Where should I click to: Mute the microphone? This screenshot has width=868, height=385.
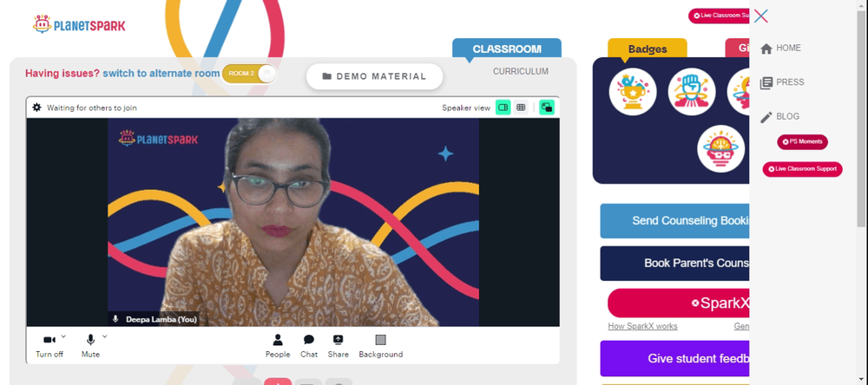[x=90, y=346]
